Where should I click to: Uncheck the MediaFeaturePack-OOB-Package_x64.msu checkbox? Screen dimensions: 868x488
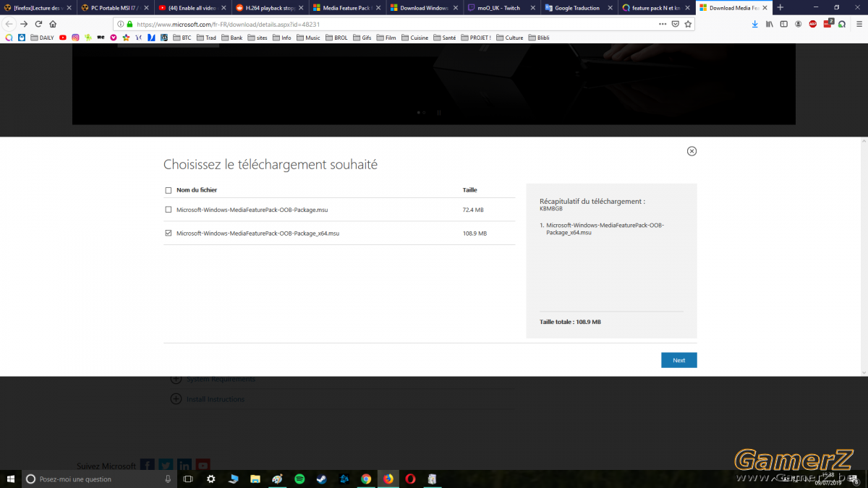[169, 234]
